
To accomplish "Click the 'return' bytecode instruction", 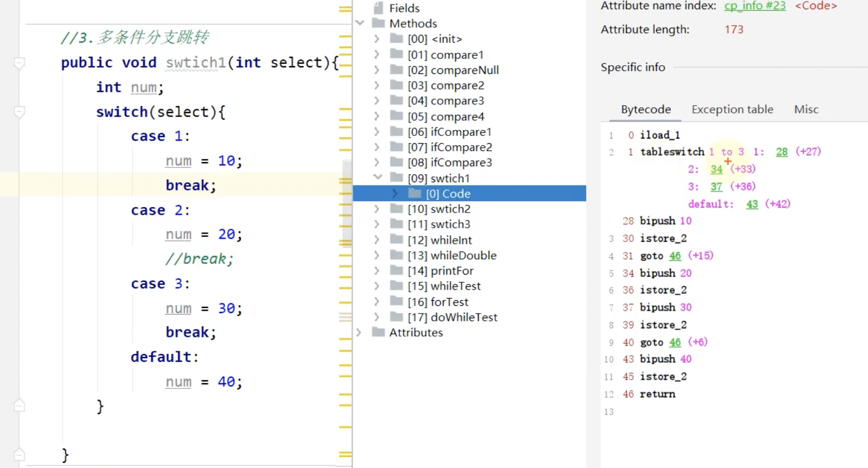I will point(657,394).
